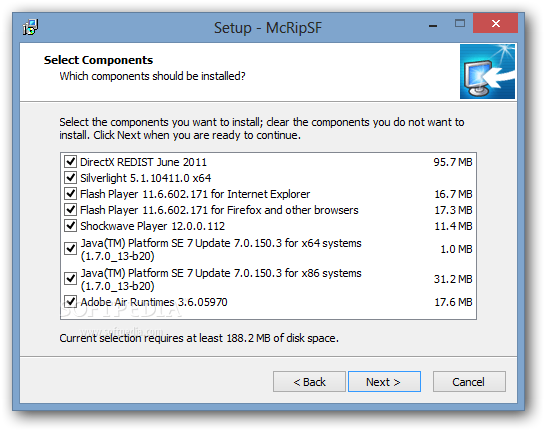Go to previous step with Back button
Image resolution: width=545 pixels, height=431 pixels.
[309, 382]
